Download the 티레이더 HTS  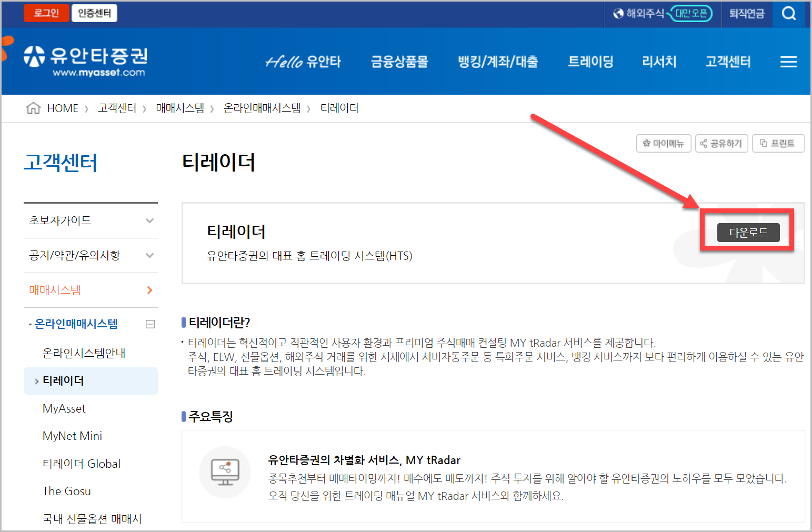[x=748, y=232]
